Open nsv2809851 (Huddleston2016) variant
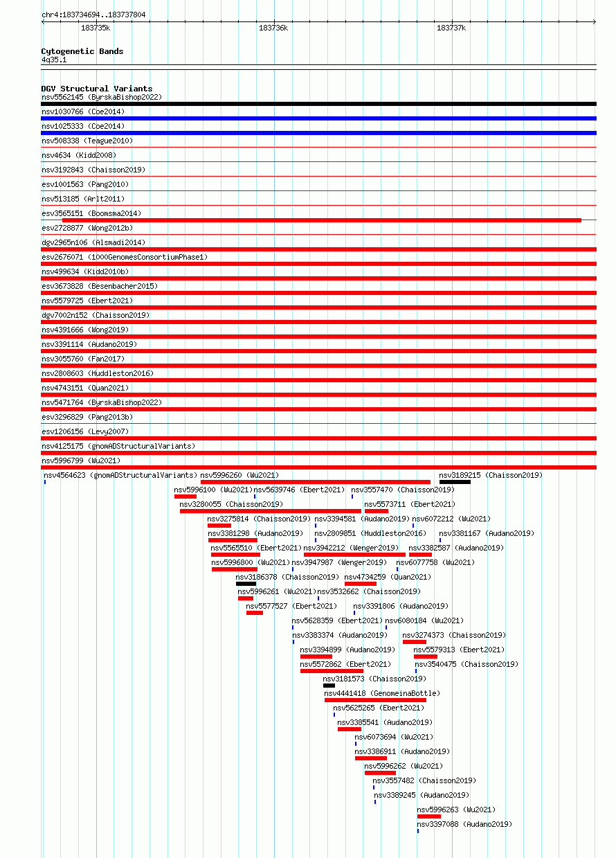 click(x=370, y=534)
